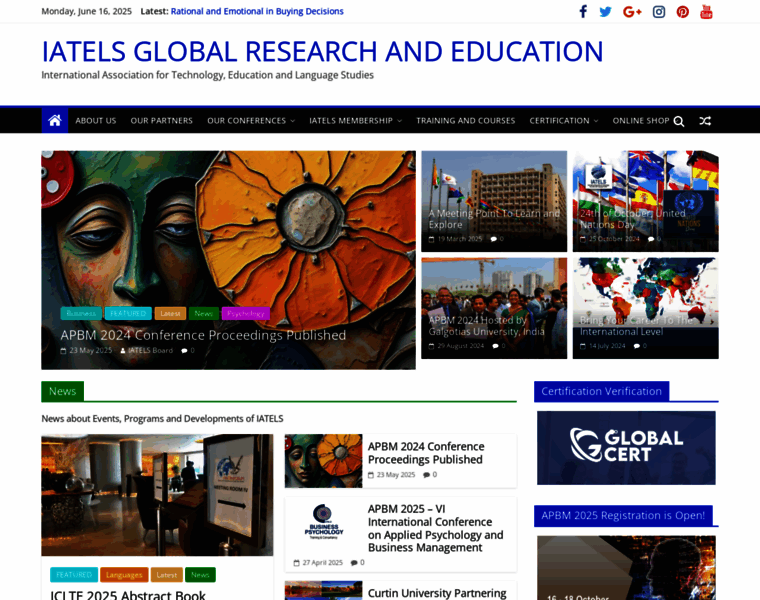Open the IATELS Membership menu item
This screenshot has width=760, height=600.
351,121
